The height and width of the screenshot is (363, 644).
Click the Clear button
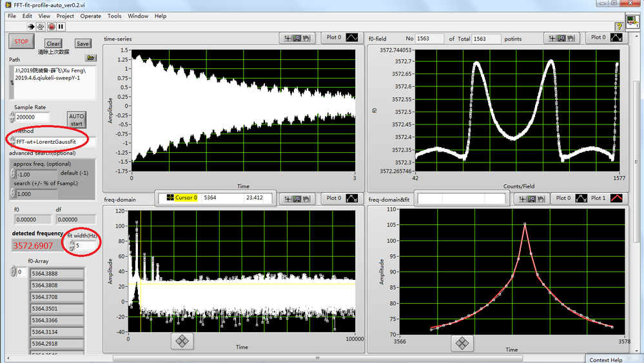[x=54, y=44]
